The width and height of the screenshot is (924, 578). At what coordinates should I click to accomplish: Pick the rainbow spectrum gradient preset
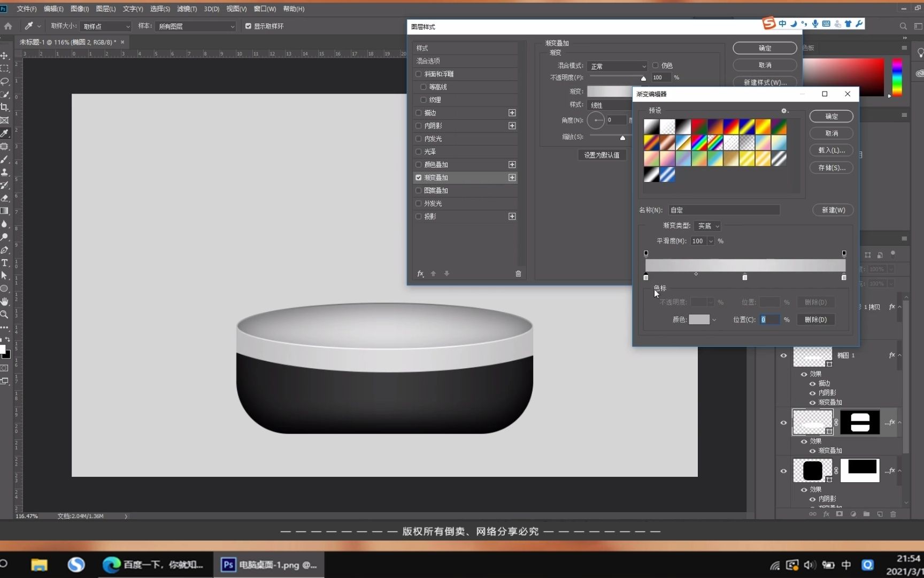[x=699, y=142]
